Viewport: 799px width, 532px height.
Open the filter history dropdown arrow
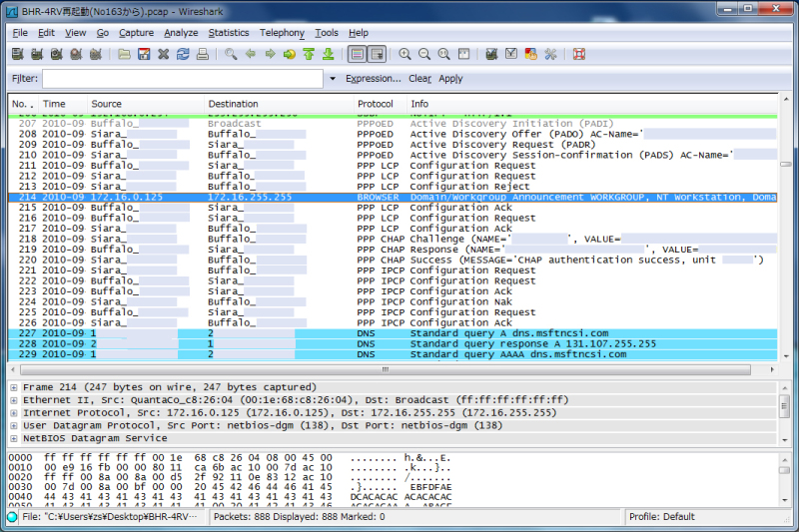coord(333,79)
